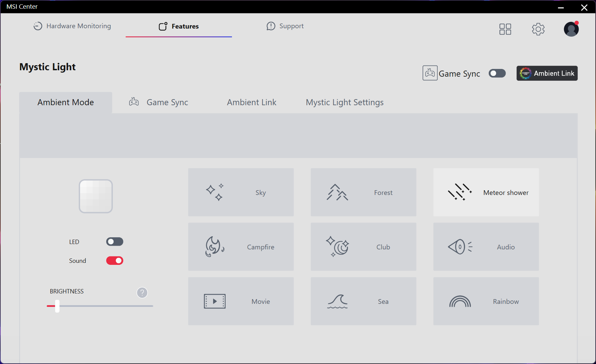Switch to the Game Sync sub-tab
Image resolution: width=596 pixels, height=364 pixels.
coord(159,102)
